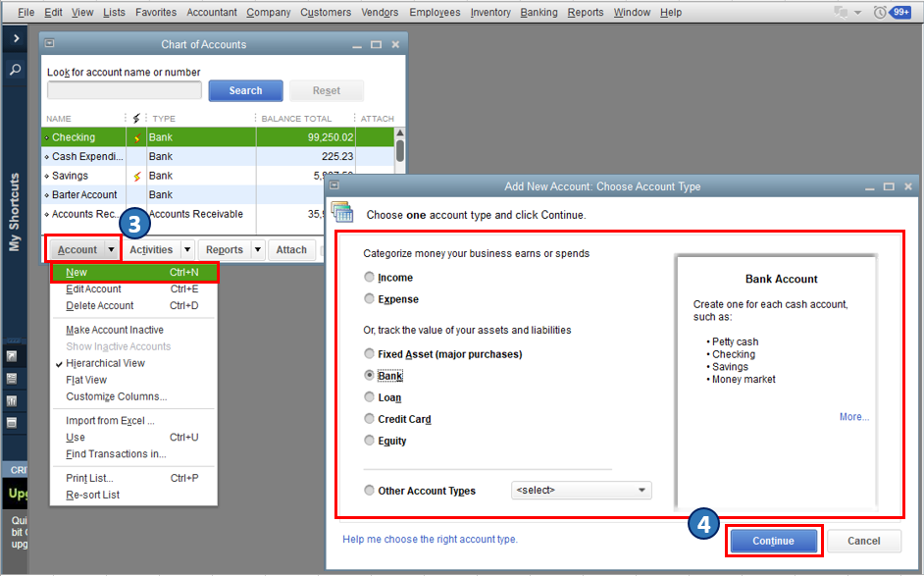Click the Reset button

[x=327, y=90]
